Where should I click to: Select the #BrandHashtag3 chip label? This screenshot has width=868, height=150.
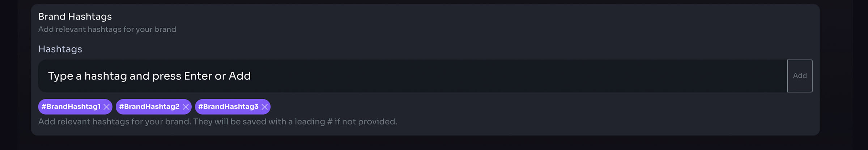[228, 107]
